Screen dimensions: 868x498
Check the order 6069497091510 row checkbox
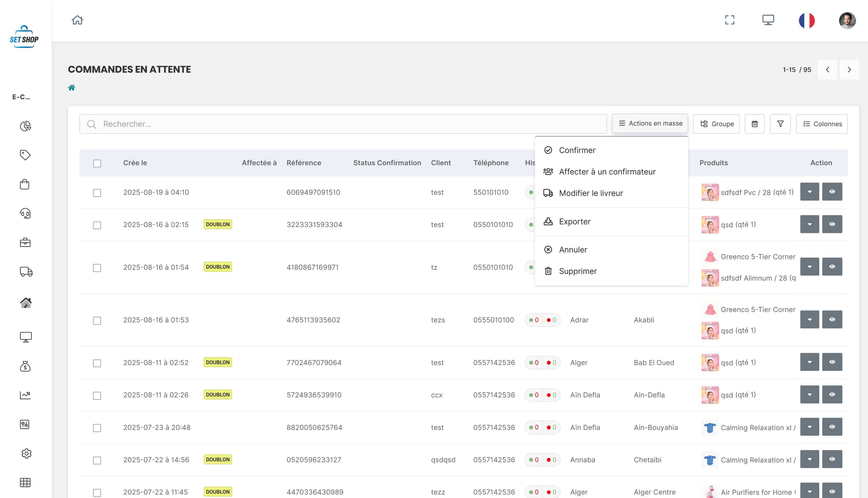[x=97, y=193]
